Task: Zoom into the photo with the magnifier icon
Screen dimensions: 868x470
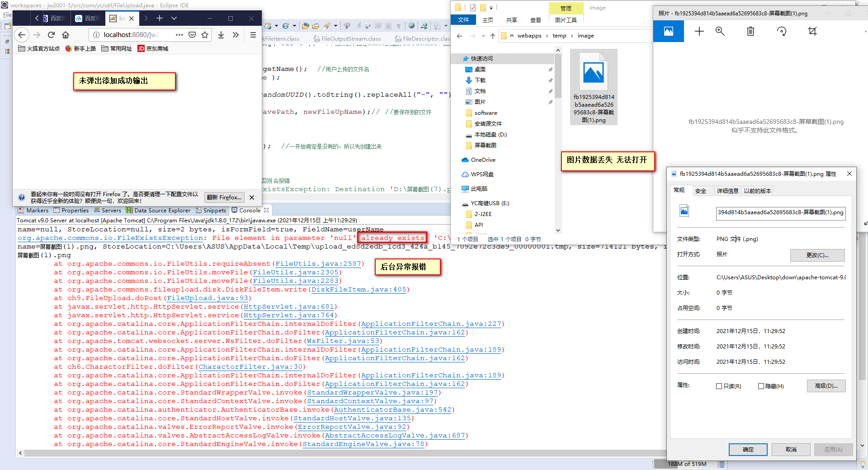Action: click(720, 32)
